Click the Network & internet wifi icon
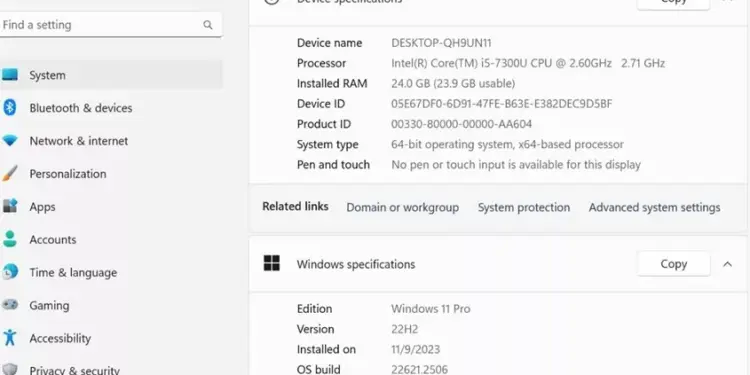This screenshot has width=750, height=375. coord(9,141)
